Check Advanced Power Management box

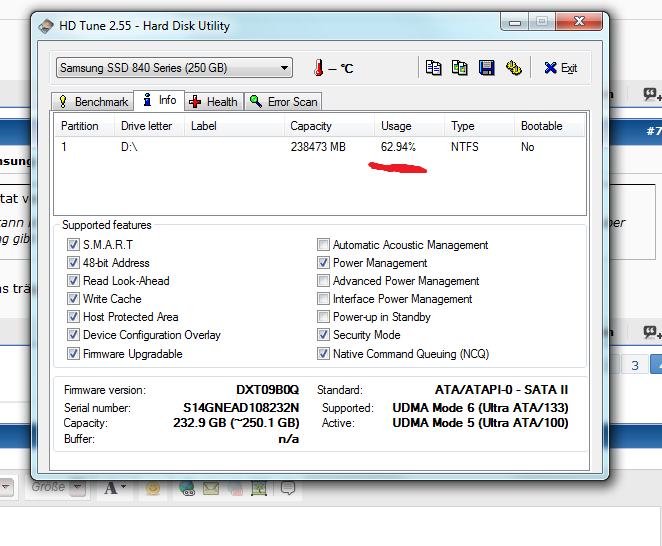(x=323, y=281)
